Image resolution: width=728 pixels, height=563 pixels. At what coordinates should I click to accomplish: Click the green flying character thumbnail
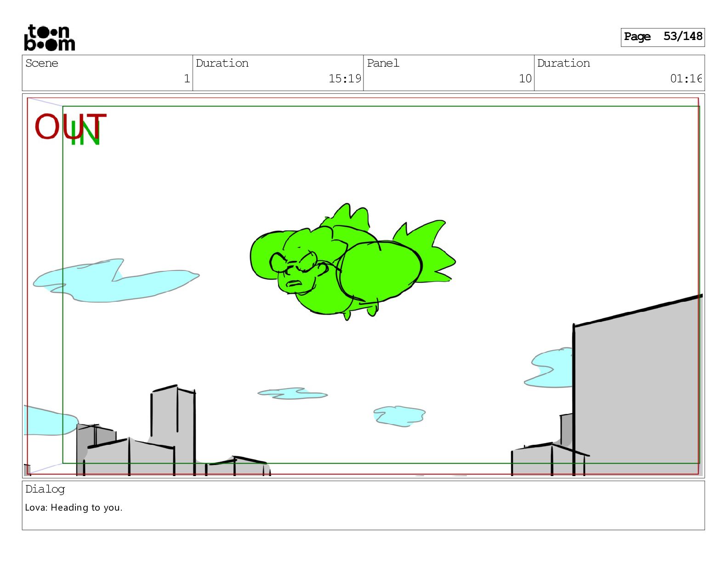[x=353, y=261]
